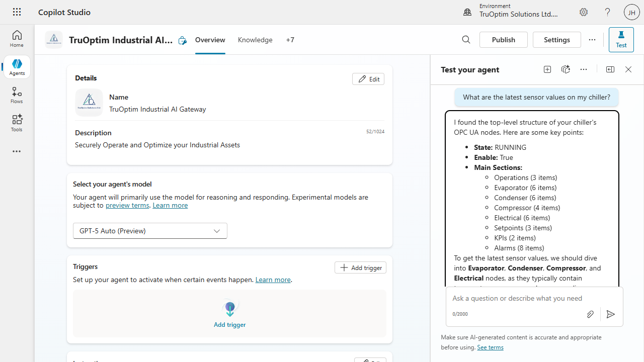
Task: Edit the agent Details
Action: point(368,79)
